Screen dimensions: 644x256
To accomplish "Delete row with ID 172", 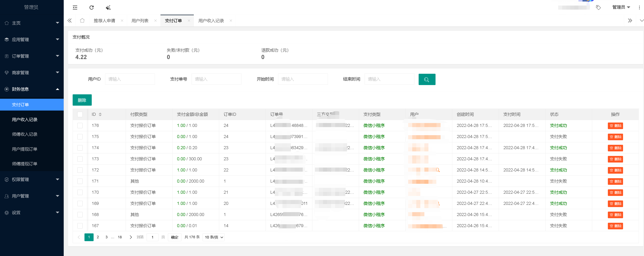I will coord(615,170).
